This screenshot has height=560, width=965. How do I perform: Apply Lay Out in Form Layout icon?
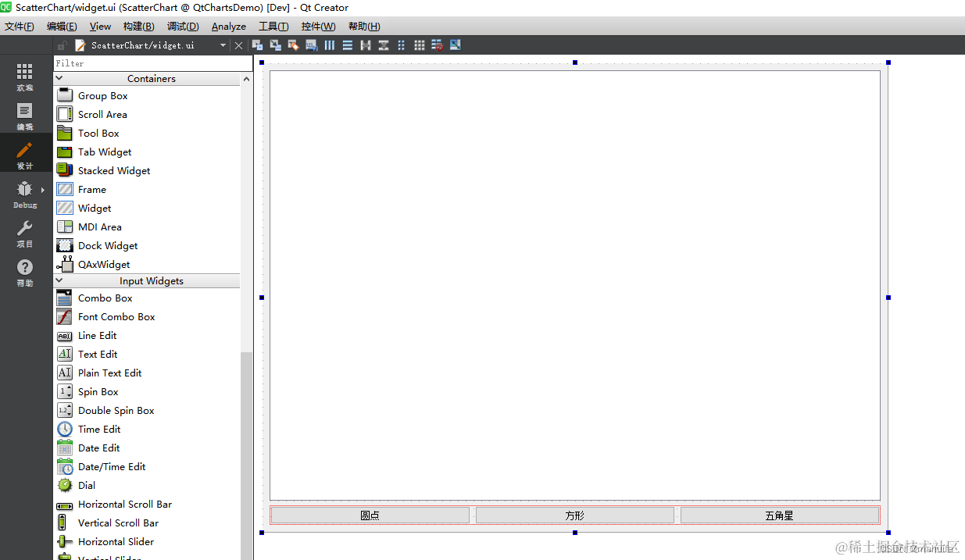tap(402, 45)
